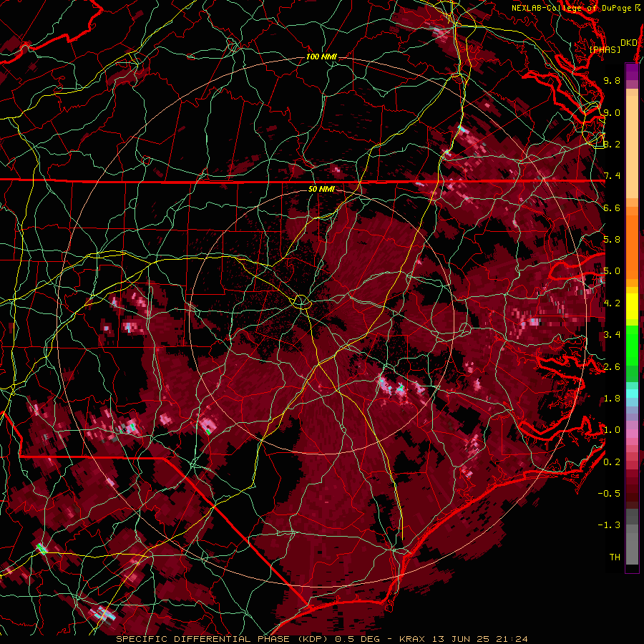
Task: Click the "TH" threshold label on the scale
Action: coord(615,557)
